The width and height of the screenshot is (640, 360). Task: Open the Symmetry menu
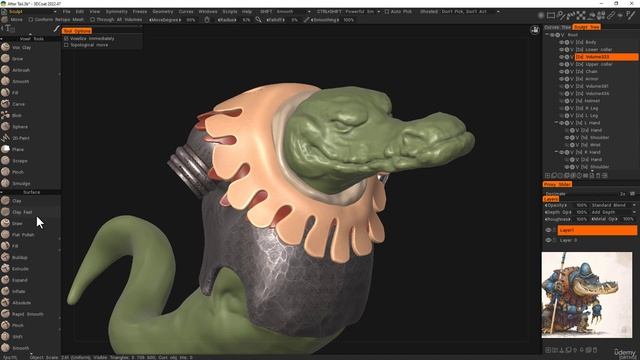116,12
